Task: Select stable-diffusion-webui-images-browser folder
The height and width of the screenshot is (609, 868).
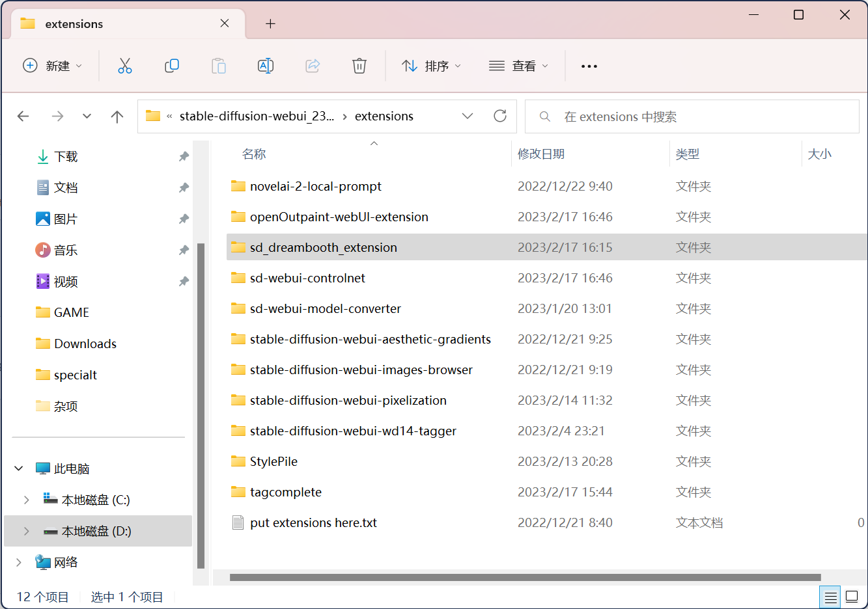Action: click(x=361, y=370)
